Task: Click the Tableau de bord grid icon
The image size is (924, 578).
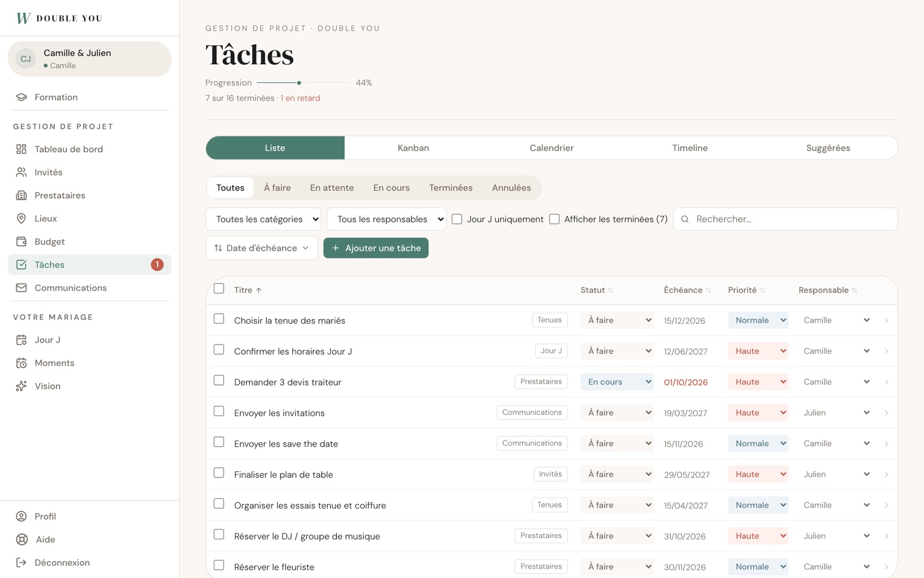Action: (x=21, y=149)
